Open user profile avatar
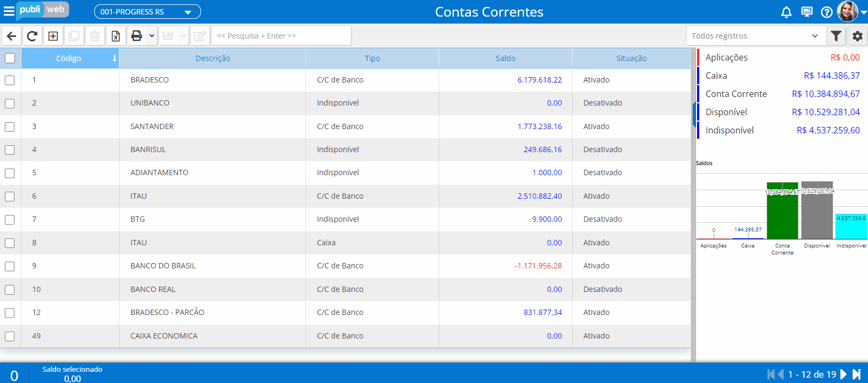Screen dimensions: 868x383 pos(848,11)
